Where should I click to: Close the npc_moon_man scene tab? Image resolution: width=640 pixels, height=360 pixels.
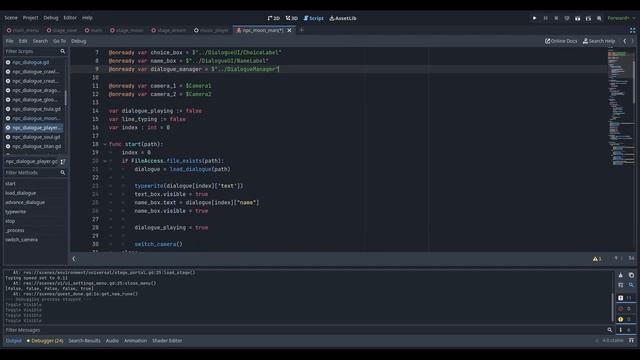(x=289, y=30)
